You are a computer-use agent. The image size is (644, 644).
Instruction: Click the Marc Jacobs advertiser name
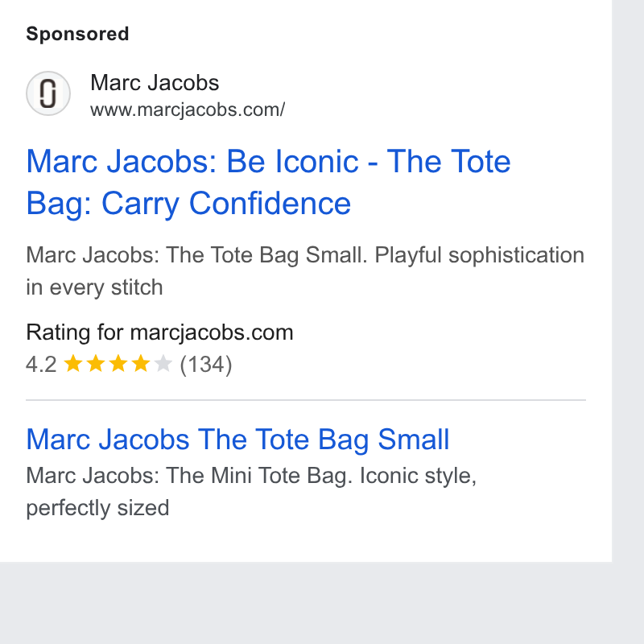click(155, 83)
